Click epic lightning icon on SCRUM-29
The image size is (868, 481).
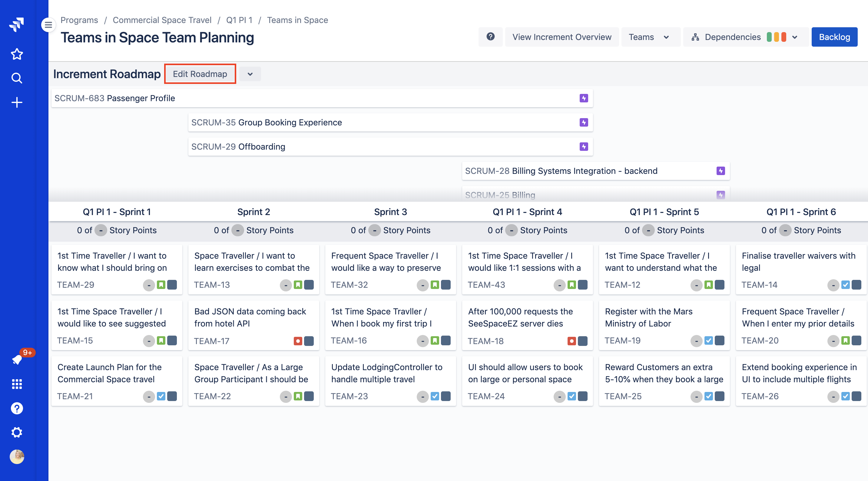[x=584, y=147]
